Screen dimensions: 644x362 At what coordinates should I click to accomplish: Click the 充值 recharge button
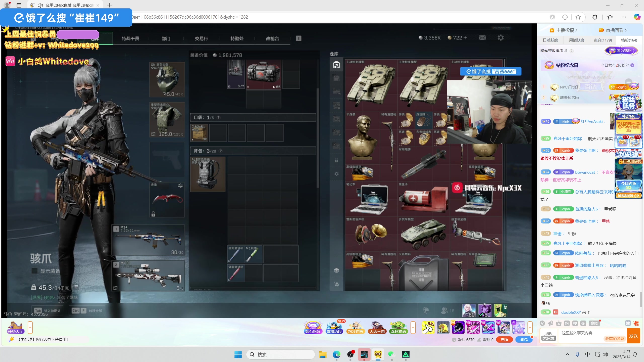click(x=504, y=340)
